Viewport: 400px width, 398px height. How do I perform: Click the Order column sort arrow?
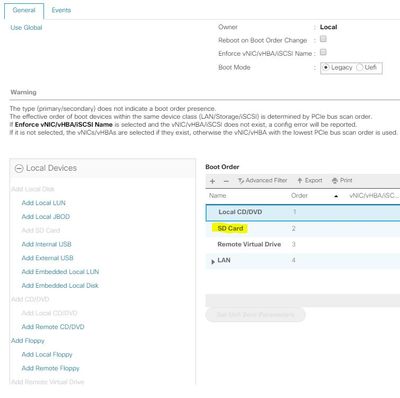click(336, 196)
